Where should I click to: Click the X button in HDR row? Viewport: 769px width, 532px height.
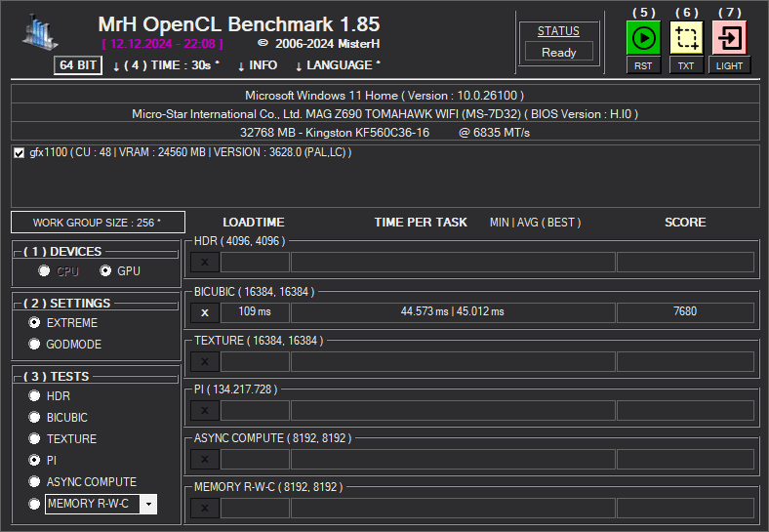[205, 262]
